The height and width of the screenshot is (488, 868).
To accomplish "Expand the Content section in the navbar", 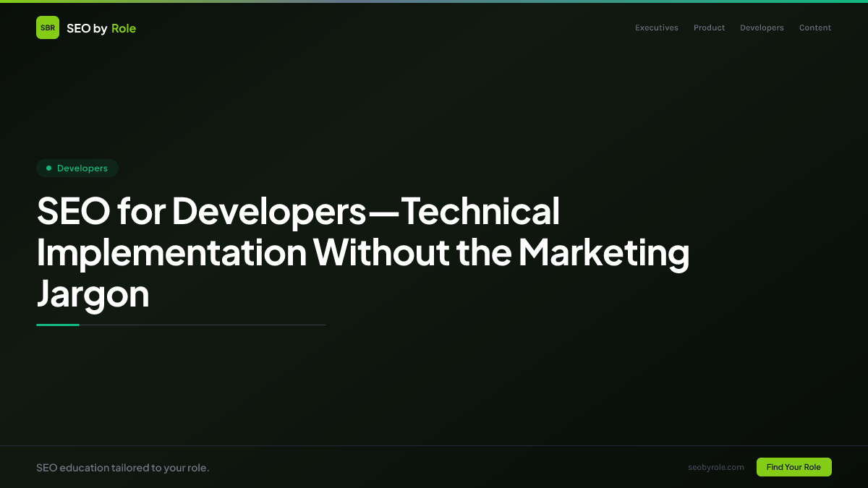I will [x=814, y=27].
